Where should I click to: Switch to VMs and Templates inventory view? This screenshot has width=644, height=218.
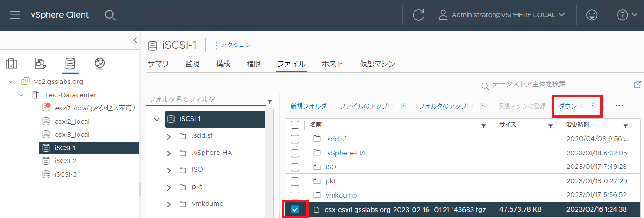tap(40, 63)
